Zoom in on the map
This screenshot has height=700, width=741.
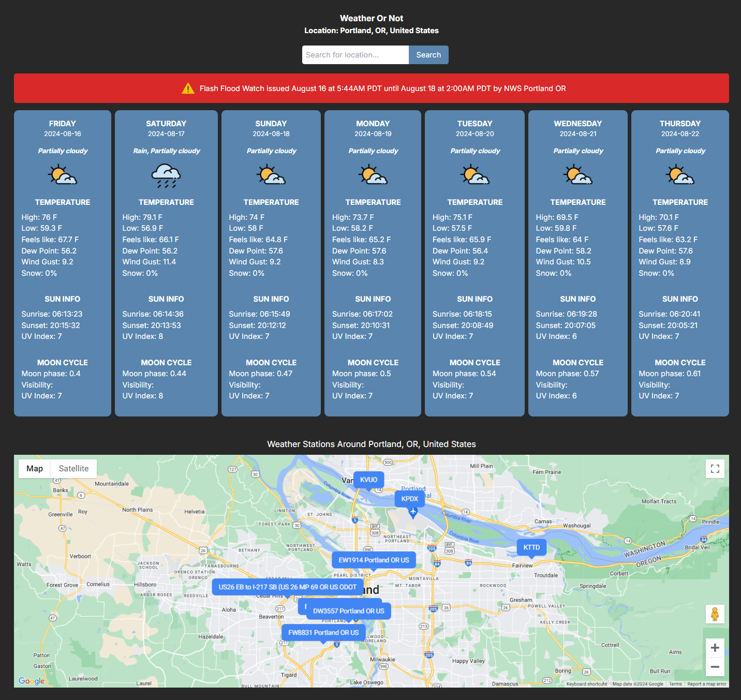click(x=715, y=648)
